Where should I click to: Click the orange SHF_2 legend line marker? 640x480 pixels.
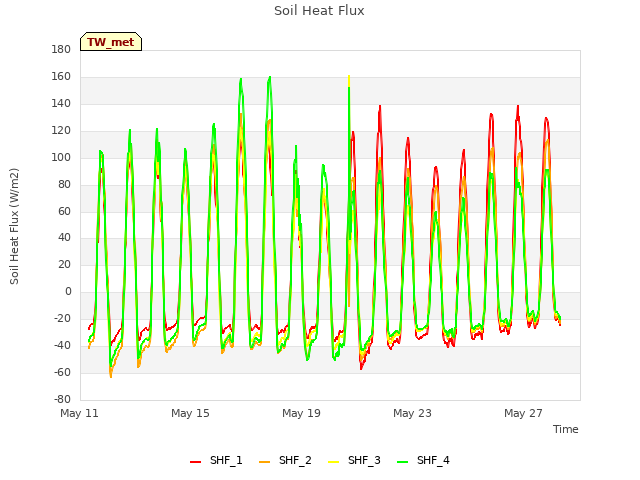point(264,462)
